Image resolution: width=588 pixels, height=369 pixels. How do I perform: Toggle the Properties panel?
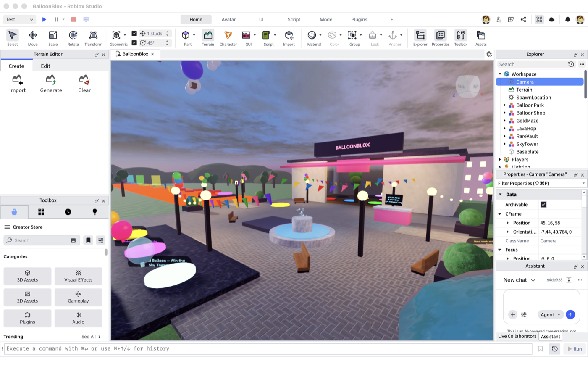point(441,38)
